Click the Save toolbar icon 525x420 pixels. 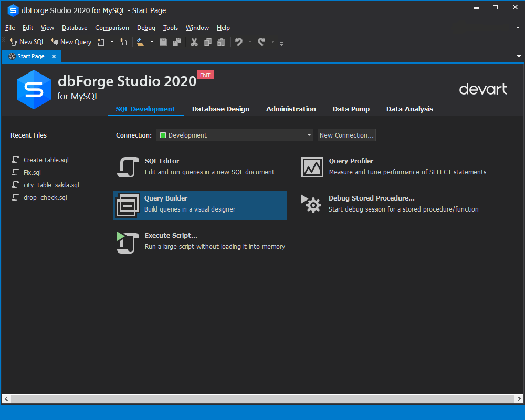(163, 41)
